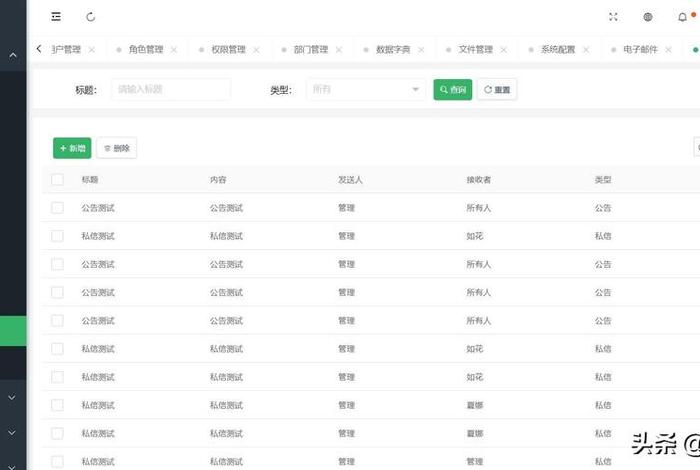Image resolution: width=700 pixels, height=470 pixels.
Task: Click the 发送人 column header
Action: pos(350,179)
